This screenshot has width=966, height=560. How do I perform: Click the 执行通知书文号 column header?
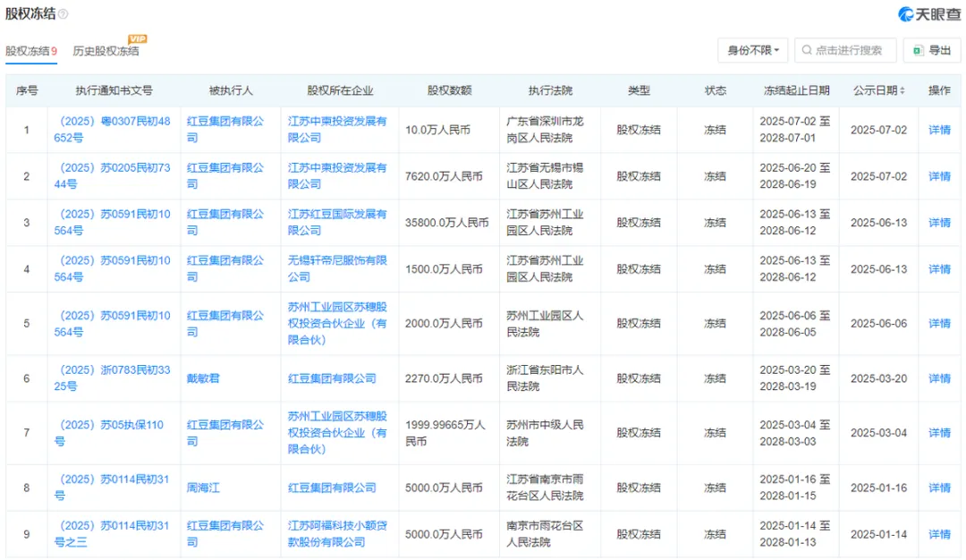click(114, 90)
